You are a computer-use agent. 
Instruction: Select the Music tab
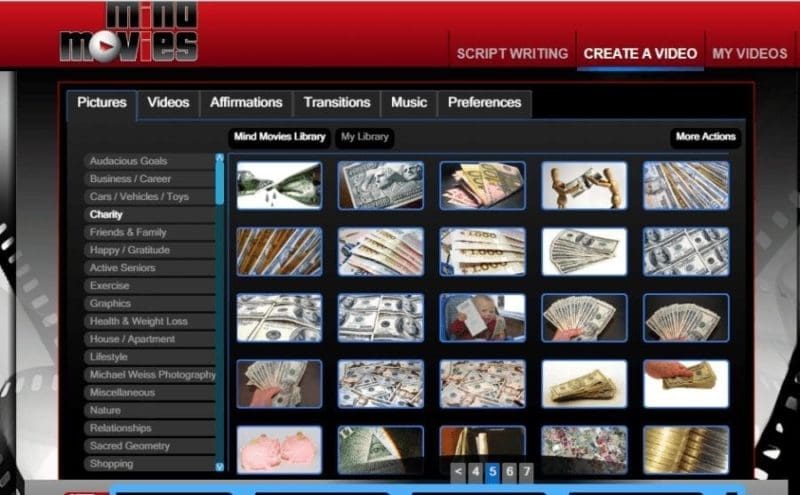pos(409,103)
